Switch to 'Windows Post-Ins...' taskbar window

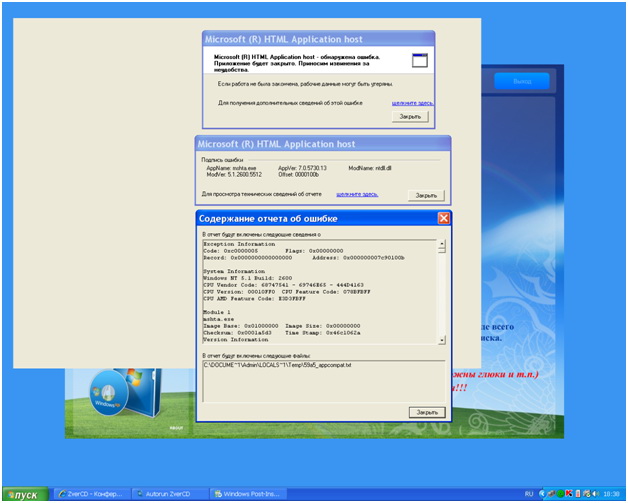point(249,494)
